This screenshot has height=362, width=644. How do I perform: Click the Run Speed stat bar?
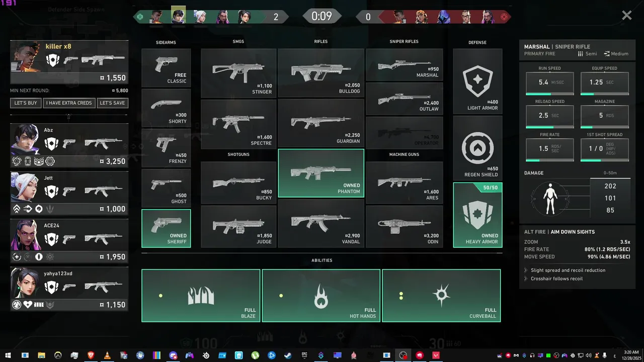coord(550,94)
